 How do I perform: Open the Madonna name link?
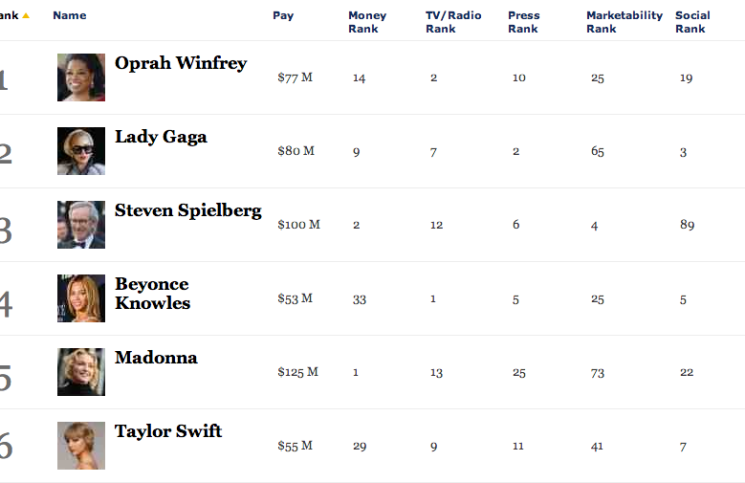click(156, 357)
